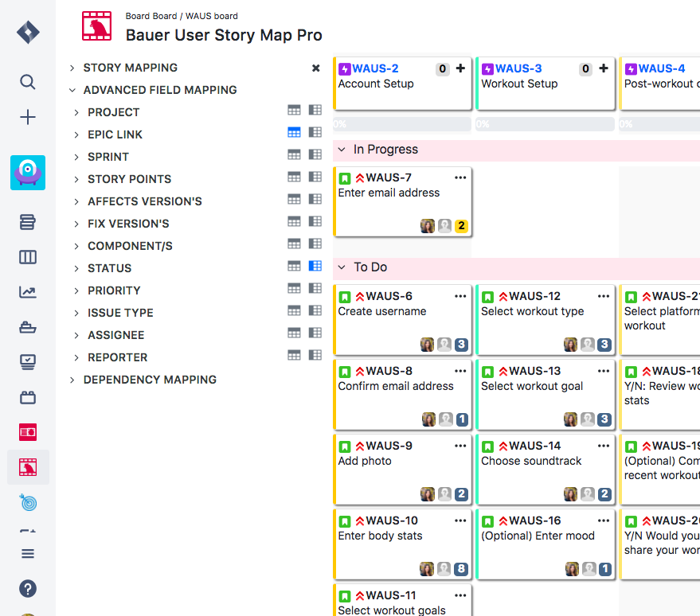Open the WAUS-7 card options menu
Image resolution: width=700 pixels, height=616 pixels.
(x=460, y=177)
